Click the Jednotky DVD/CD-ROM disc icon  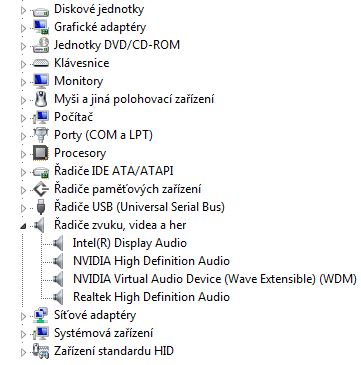coord(41,45)
